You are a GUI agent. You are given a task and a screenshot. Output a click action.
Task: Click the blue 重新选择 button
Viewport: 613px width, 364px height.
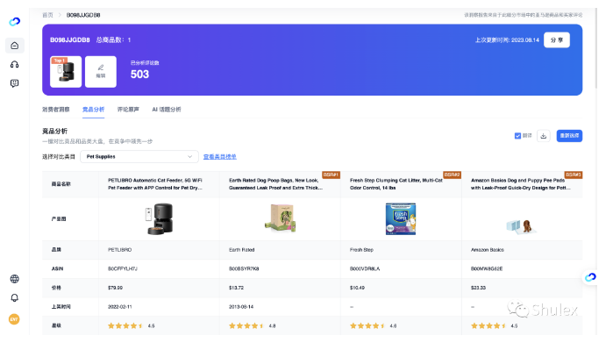click(569, 136)
